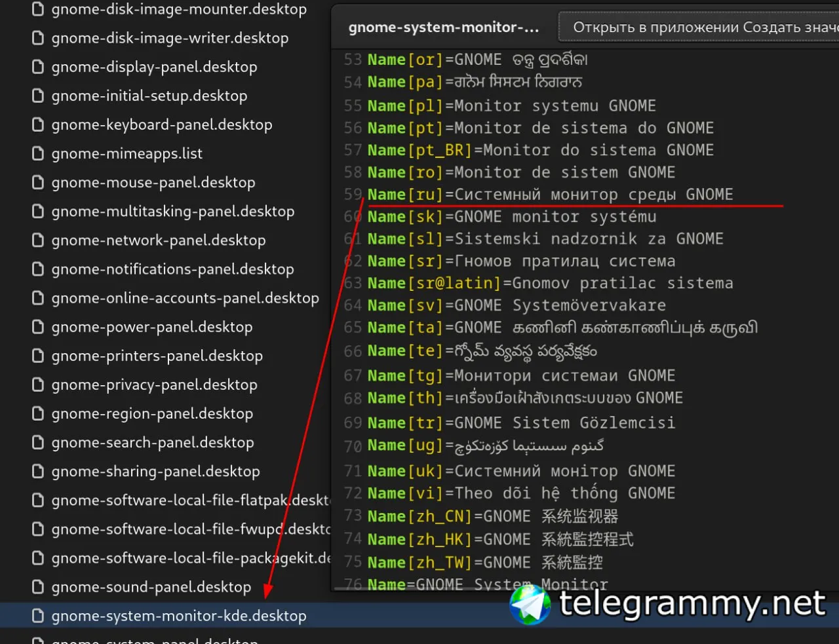Click the file icon beside gnome-software-local-file-fwupd
The image size is (839, 644).
tap(38, 529)
